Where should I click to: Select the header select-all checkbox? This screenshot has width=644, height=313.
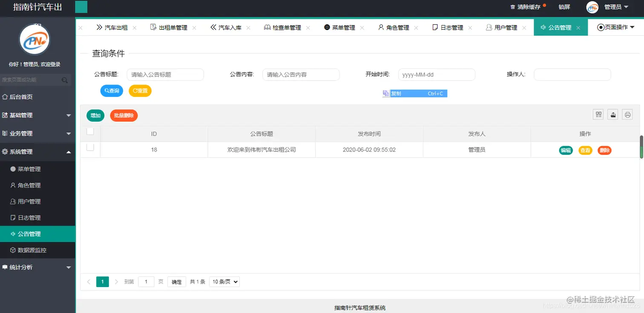pyautogui.click(x=90, y=131)
